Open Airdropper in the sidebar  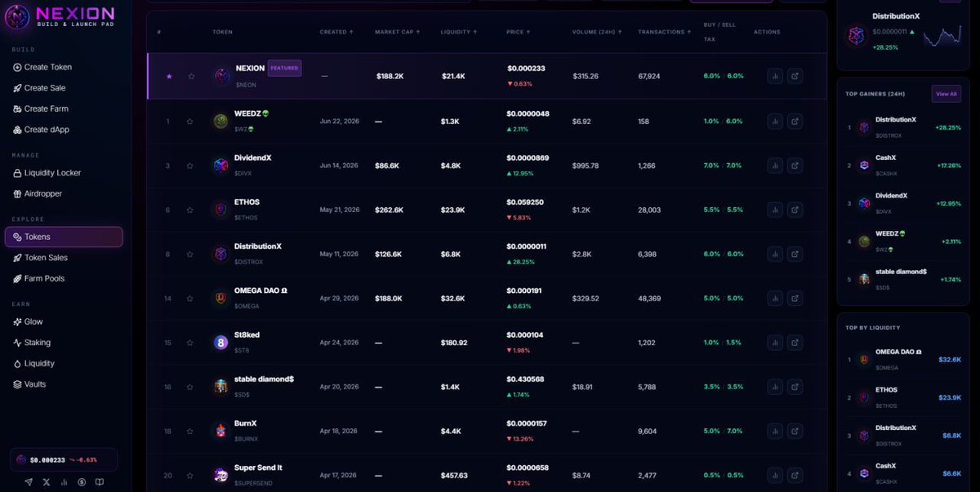(x=64, y=193)
